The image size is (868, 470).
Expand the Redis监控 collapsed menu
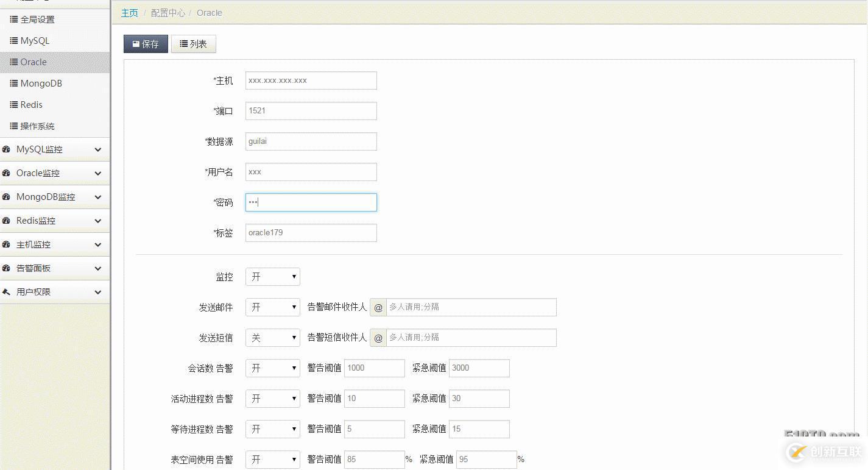(x=98, y=221)
